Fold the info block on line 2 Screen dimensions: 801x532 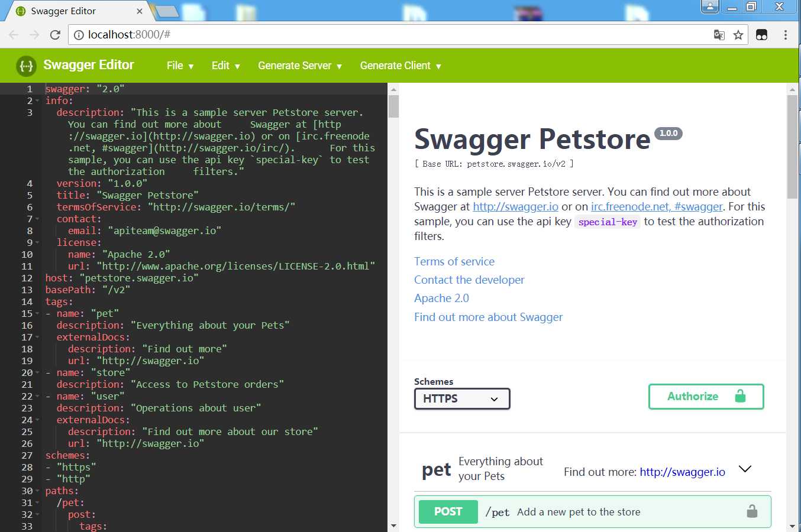pos(37,100)
